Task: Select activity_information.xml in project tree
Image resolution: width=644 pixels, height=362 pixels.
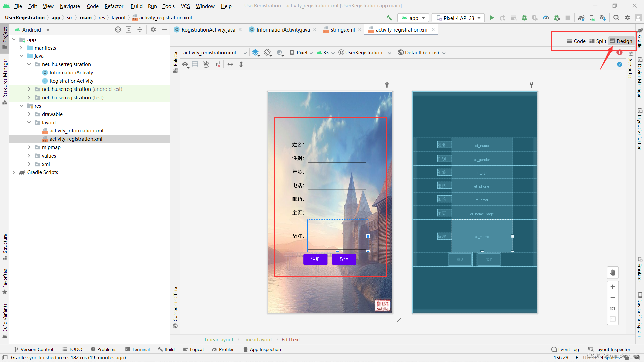Action: coord(76,131)
